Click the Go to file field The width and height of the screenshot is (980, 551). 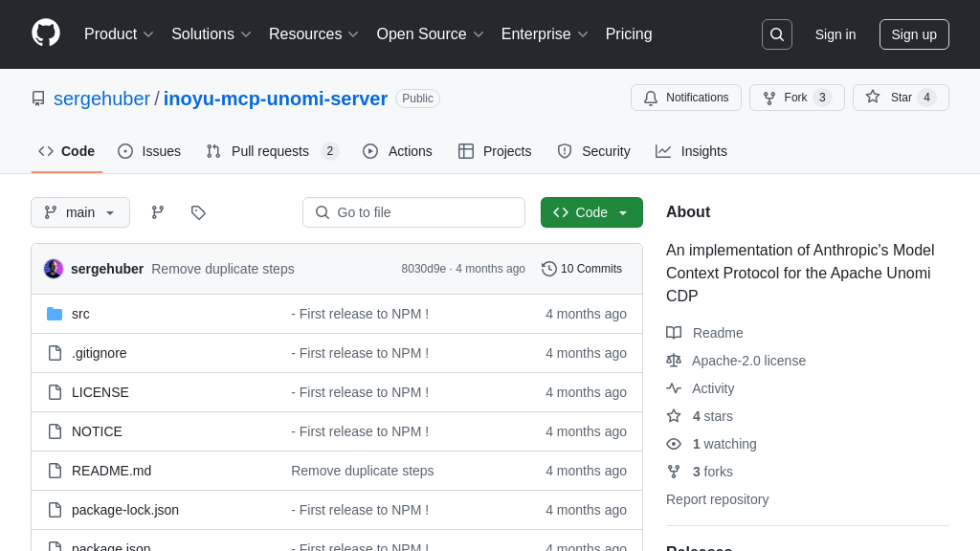pyautogui.click(x=413, y=212)
